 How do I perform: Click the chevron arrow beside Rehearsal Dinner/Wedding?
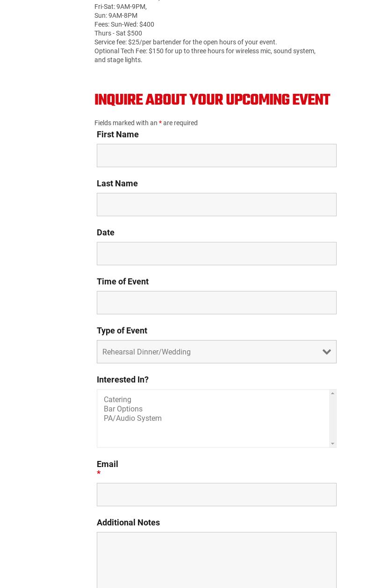tap(327, 352)
